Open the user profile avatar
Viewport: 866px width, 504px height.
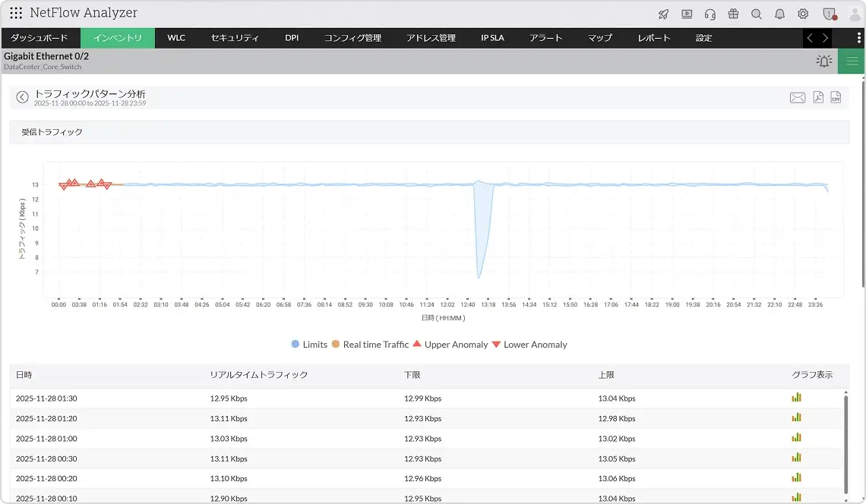click(855, 14)
